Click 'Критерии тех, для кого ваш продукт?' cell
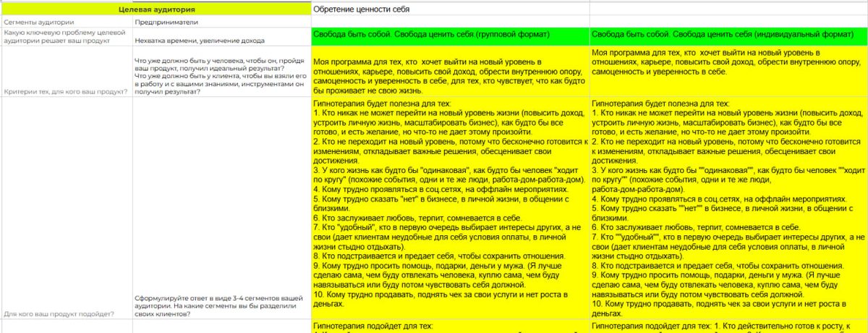Viewport: 868px width, 333px height. (67, 72)
